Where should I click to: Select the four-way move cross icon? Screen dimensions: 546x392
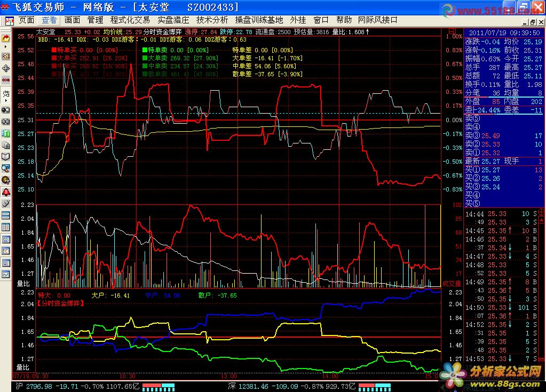(x=6, y=68)
